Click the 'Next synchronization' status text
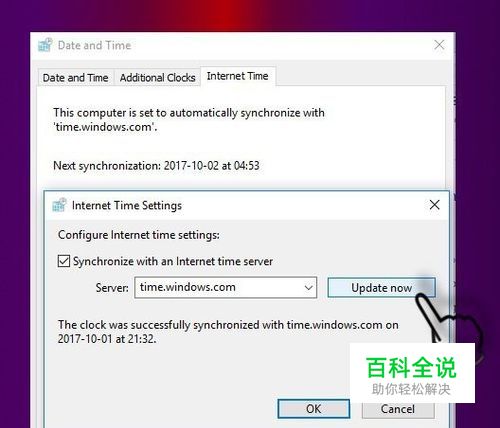The height and width of the screenshot is (428, 500). coord(156,166)
